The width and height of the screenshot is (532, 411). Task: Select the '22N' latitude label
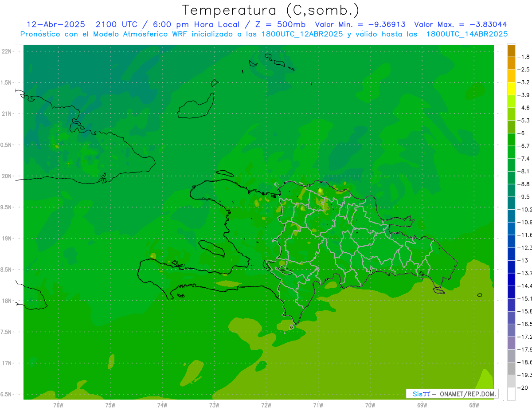tap(8, 51)
